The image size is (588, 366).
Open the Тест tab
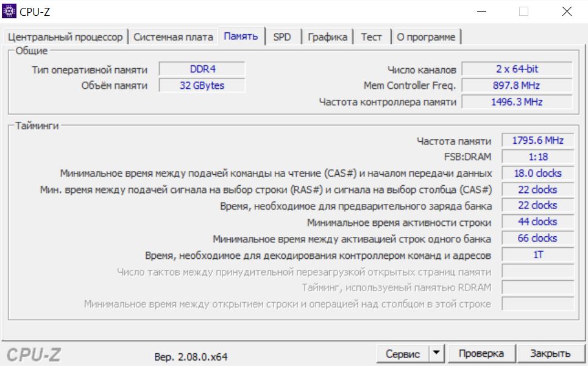(x=371, y=37)
